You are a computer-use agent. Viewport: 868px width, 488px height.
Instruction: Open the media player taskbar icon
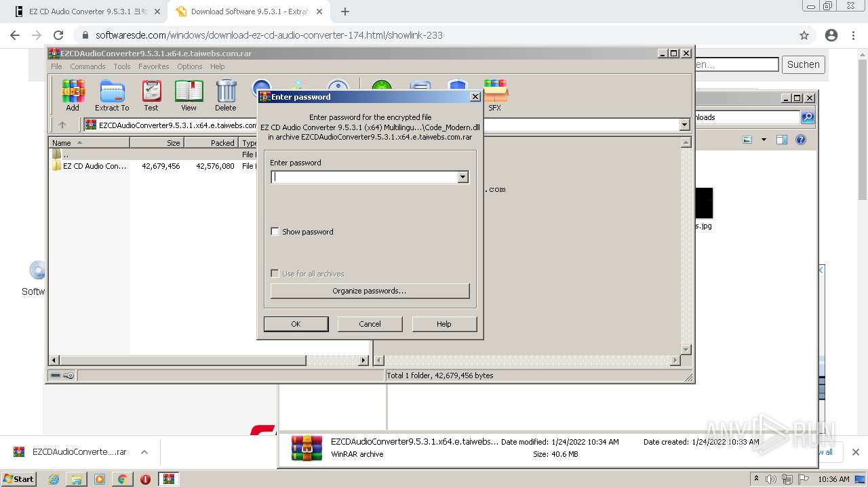click(x=100, y=479)
